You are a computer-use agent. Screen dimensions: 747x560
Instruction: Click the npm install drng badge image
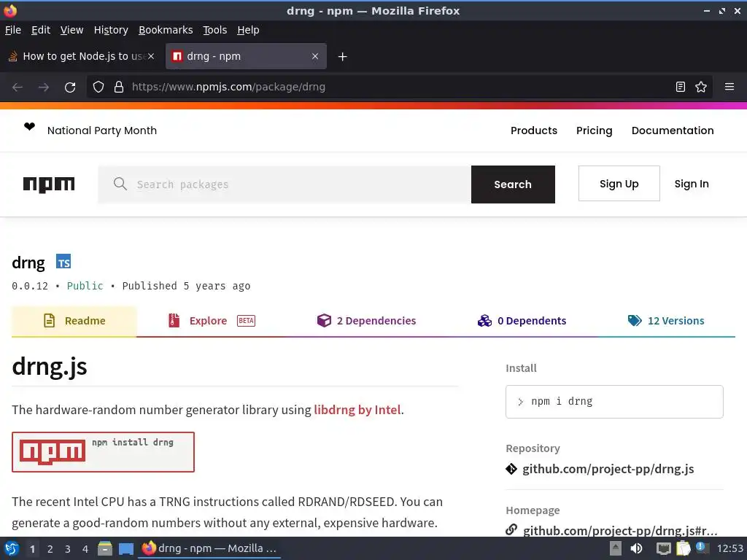[103, 452]
